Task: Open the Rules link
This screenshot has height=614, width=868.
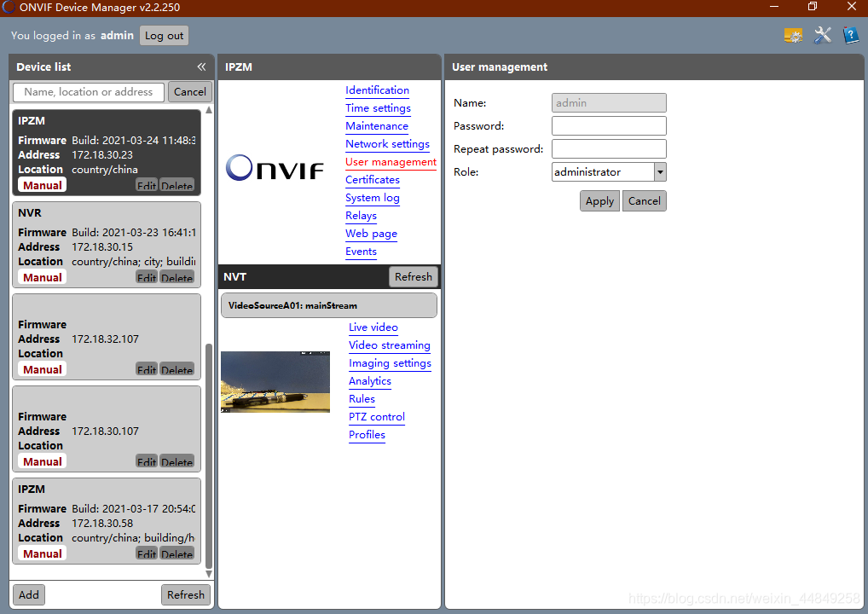Action: coord(362,398)
